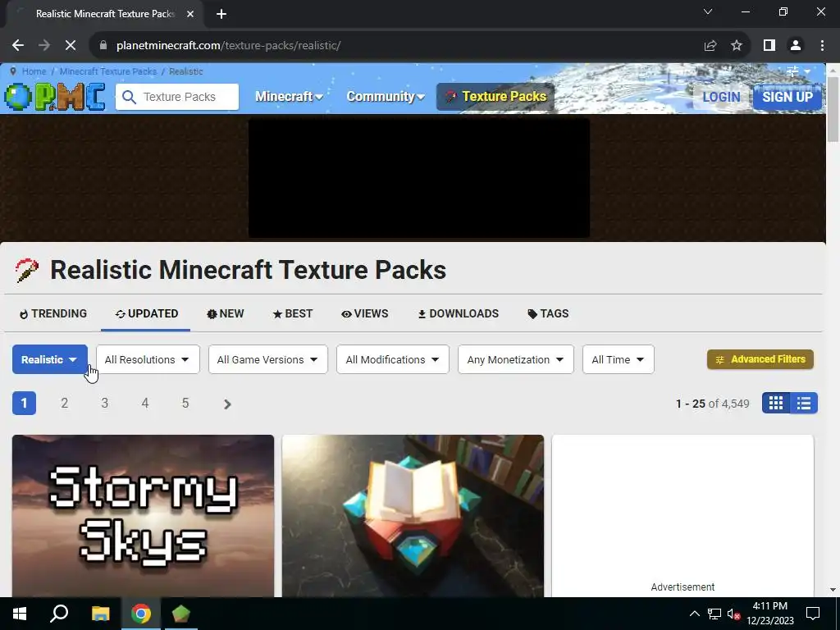The width and height of the screenshot is (840, 630).
Task: Click the LOGIN link
Action: (x=721, y=97)
